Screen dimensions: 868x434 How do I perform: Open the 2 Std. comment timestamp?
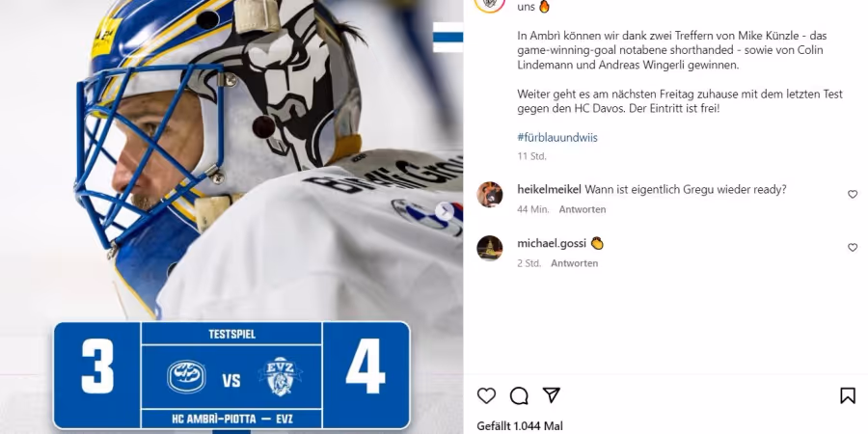click(x=529, y=263)
